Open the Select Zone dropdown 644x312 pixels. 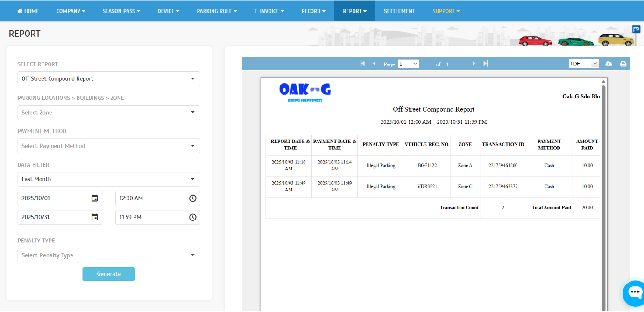click(108, 113)
